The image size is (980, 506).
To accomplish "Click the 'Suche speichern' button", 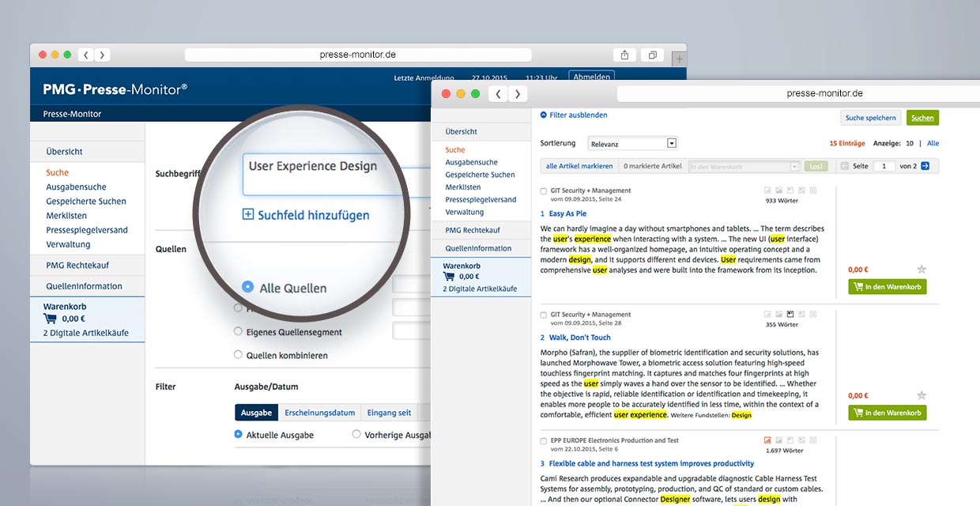I will pyautogui.click(x=870, y=118).
